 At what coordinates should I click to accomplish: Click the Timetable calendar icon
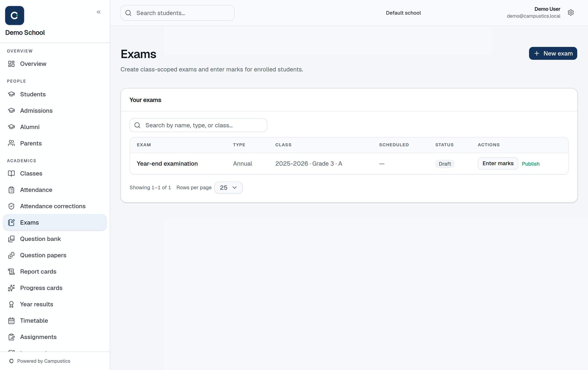point(11,321)
